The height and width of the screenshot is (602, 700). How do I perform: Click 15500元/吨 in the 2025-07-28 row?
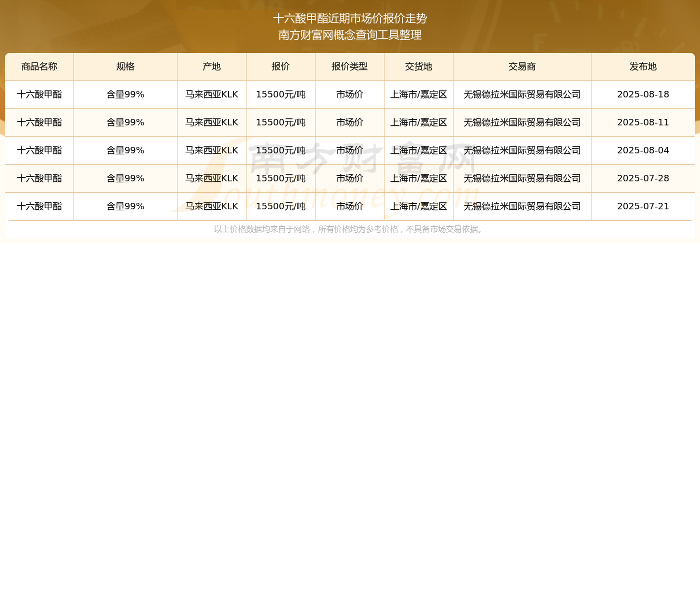click(x=281, y=178)
